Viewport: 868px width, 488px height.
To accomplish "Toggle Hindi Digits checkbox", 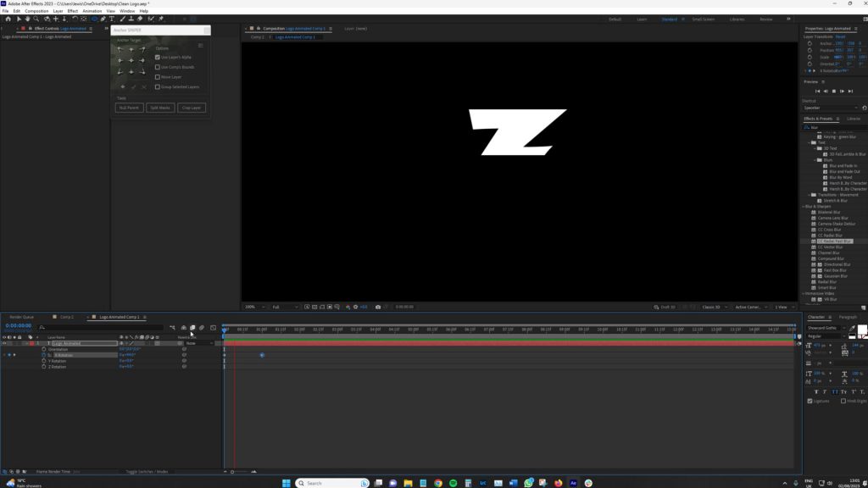I will pyautogui.click(x=843, y=401).
